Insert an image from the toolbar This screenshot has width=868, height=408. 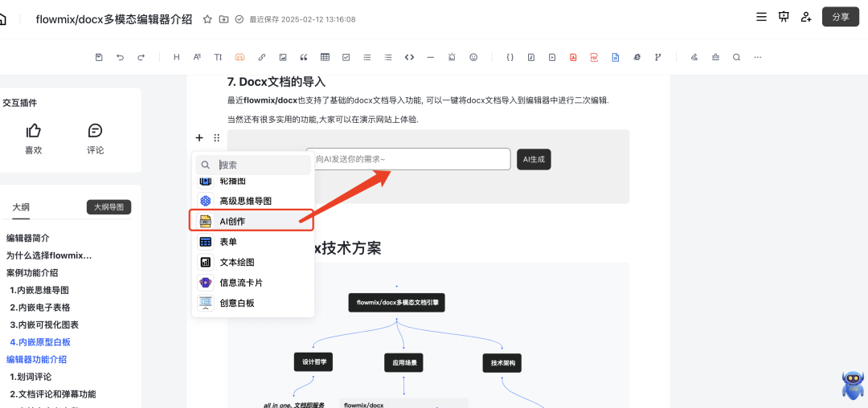pos(283,57)
